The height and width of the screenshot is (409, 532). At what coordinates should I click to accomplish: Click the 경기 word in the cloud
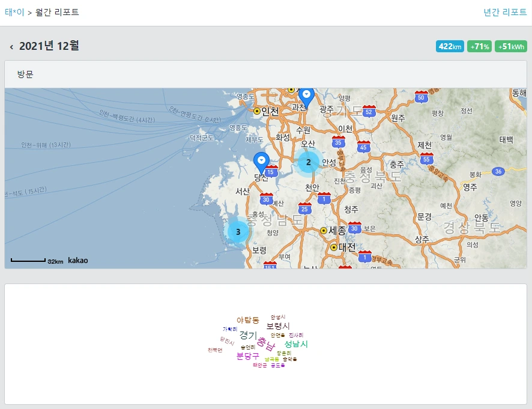pos(249,335)
